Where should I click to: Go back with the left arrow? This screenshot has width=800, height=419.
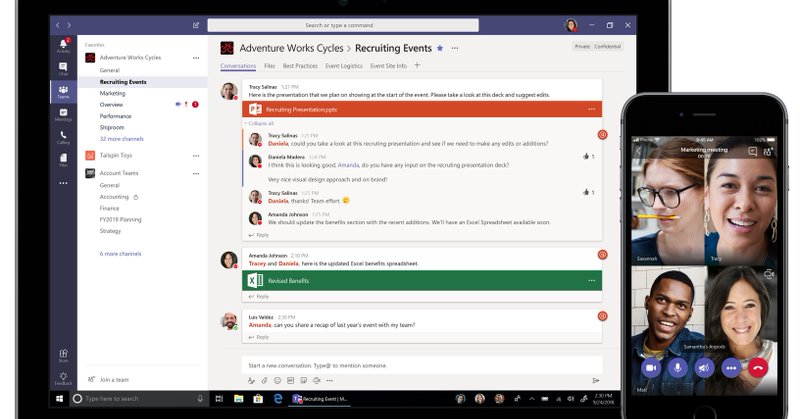[x=58, y=25]
